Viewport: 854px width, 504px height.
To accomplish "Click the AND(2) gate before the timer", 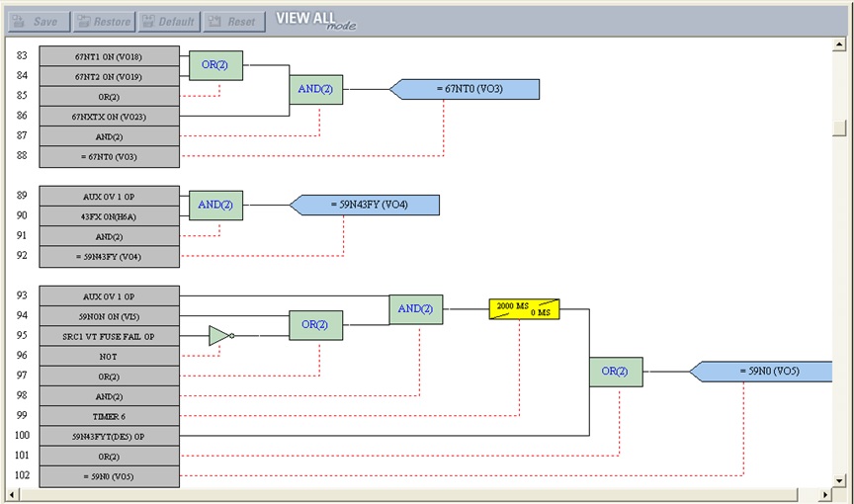I will click(x=415, y=309).
